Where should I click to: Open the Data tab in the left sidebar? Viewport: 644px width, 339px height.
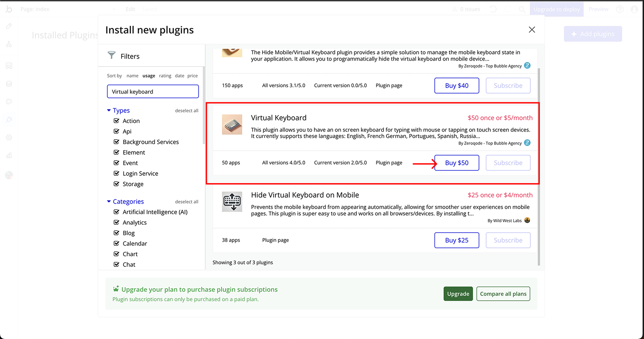coord(9,84)
